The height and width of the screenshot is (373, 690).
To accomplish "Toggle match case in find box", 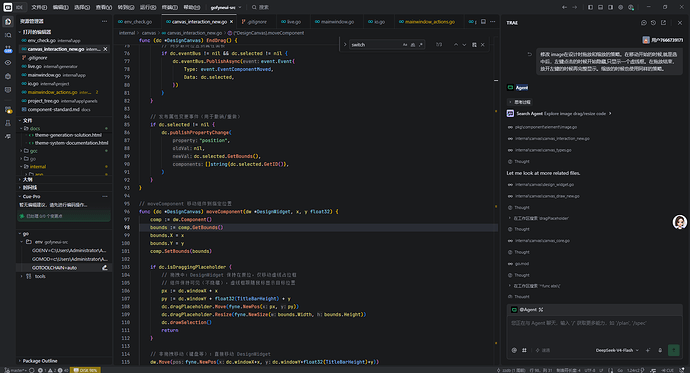I will tap(405, 44).
